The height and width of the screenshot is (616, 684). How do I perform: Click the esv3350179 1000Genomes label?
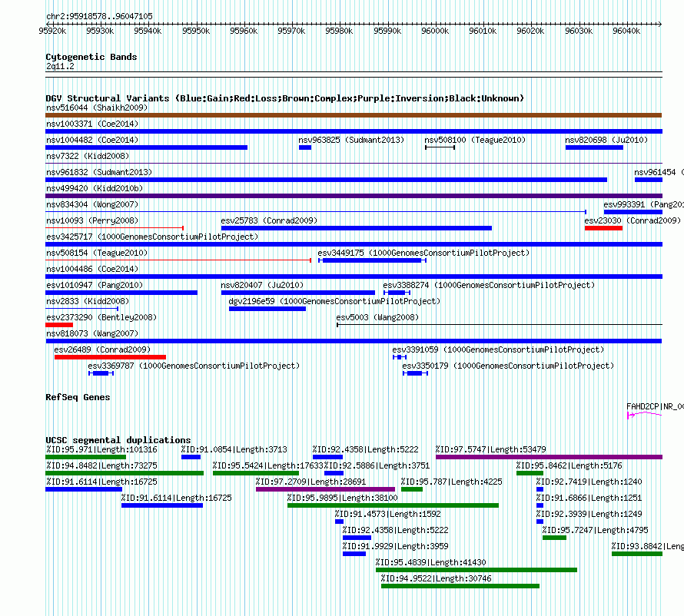[x=508, y=366]
